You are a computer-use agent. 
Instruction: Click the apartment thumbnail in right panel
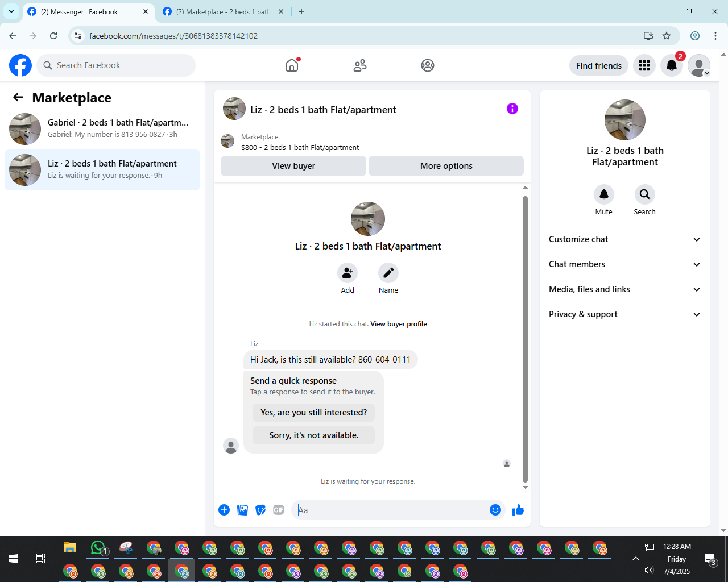coord(625,120)
